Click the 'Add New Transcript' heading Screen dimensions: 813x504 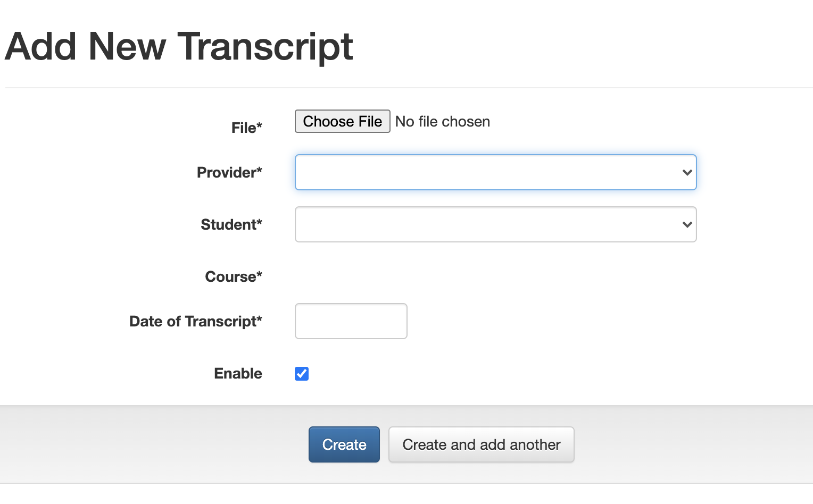coord(179,47)
